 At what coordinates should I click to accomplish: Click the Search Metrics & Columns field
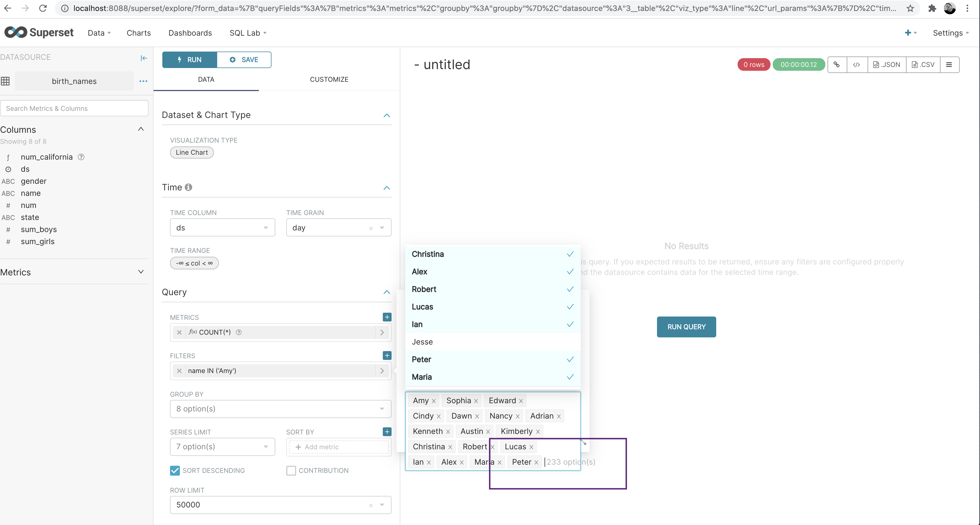75,108
